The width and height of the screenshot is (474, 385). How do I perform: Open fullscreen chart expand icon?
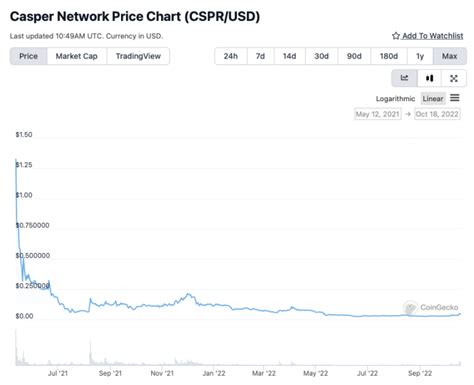pos(454,78)
